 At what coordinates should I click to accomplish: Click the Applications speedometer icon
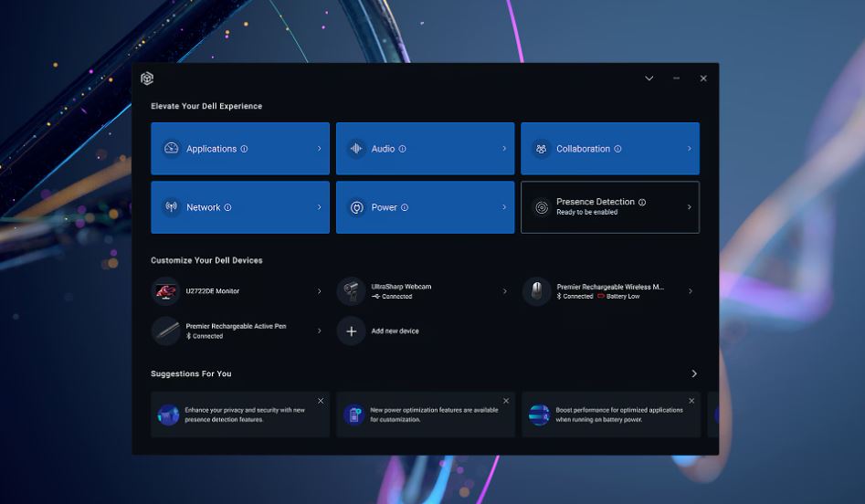(172, 148)
